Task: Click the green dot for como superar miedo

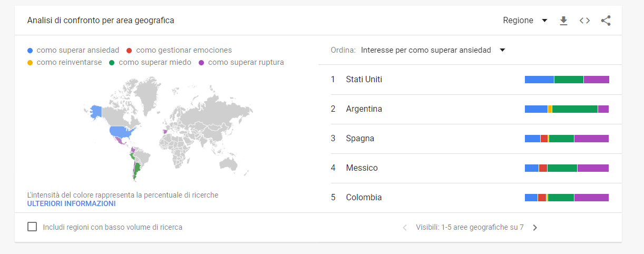Action: click(x=112, y=63)
